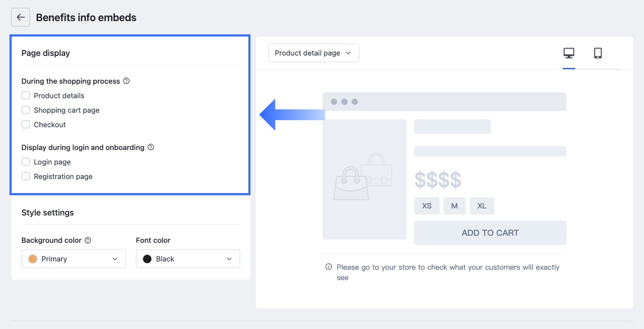Check the Registration page option

pyautogui.click(x=26, y=177)
